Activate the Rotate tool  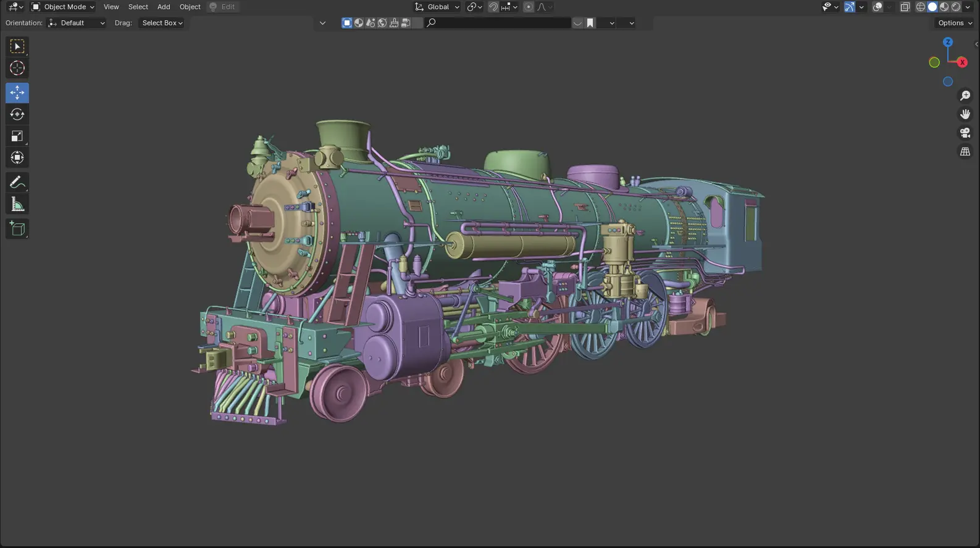click(x=17, y=114)
